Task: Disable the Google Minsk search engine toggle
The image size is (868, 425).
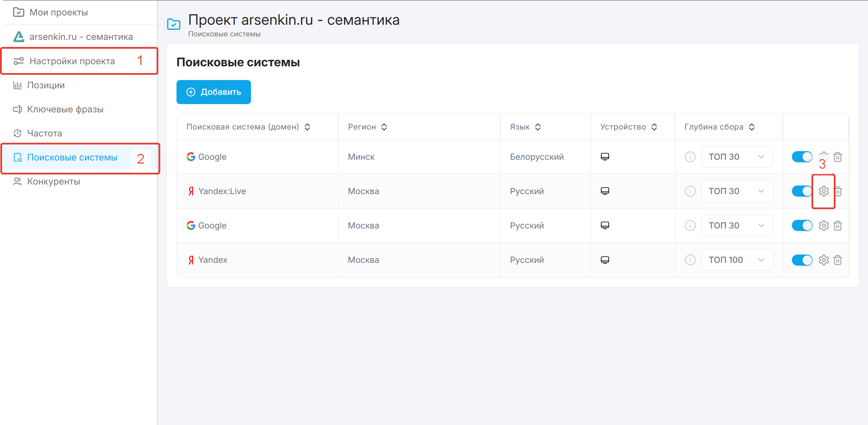Action: (802, 157)
